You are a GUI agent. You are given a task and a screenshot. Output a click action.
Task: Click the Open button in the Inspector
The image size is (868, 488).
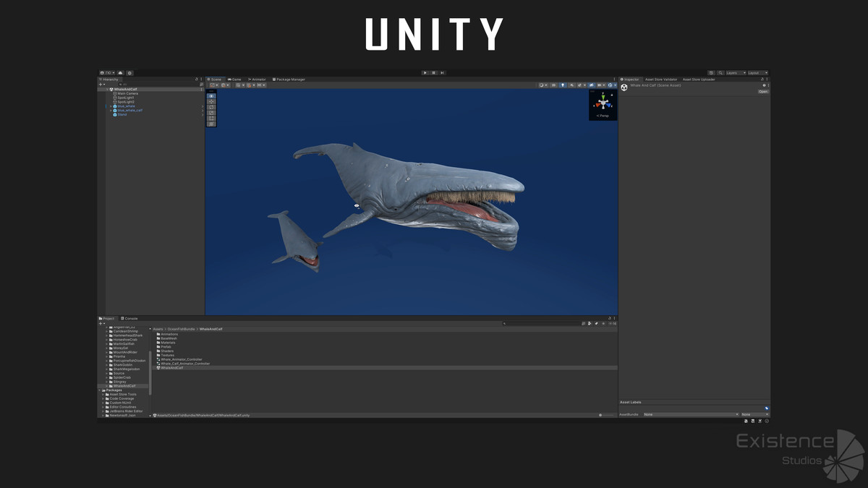pos(763,91)
